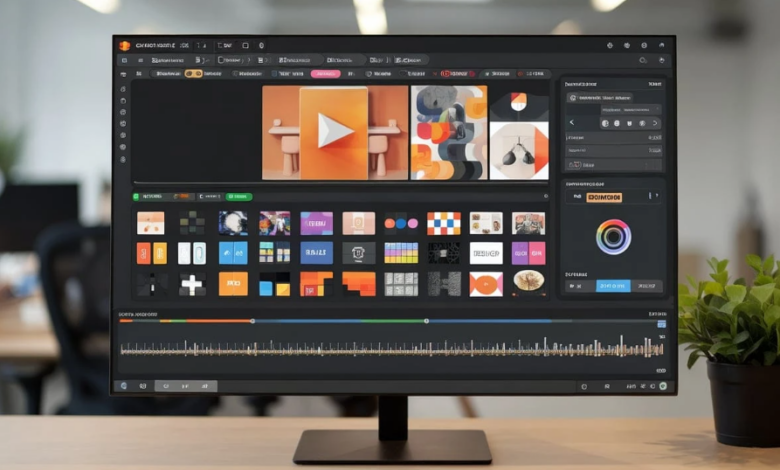The image size is (780, 470).
Task: Click the green round icon at the bottom bar's far right
Action: point(663,386)
